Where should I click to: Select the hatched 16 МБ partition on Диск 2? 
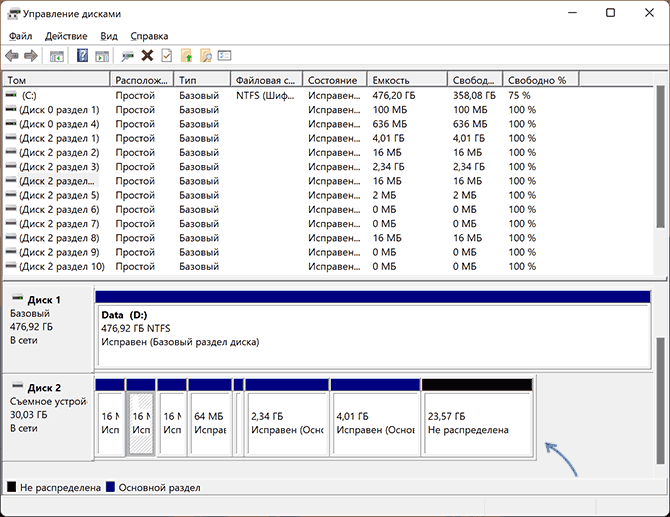pos(141,417)
